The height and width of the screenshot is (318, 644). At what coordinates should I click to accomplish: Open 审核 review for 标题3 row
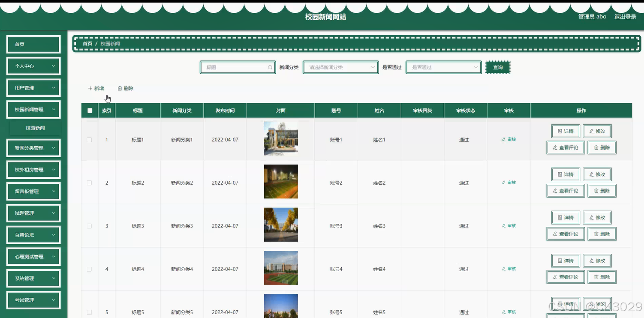[509, 225]
